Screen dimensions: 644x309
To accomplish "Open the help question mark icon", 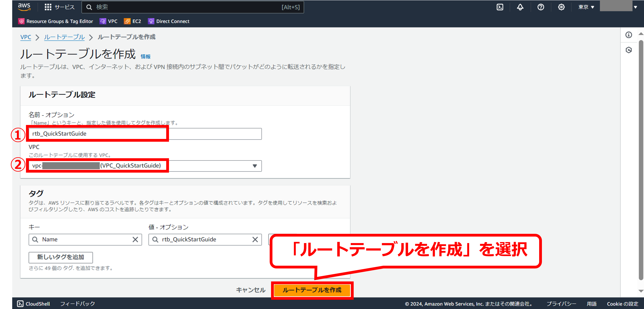I will pos(541,7).
